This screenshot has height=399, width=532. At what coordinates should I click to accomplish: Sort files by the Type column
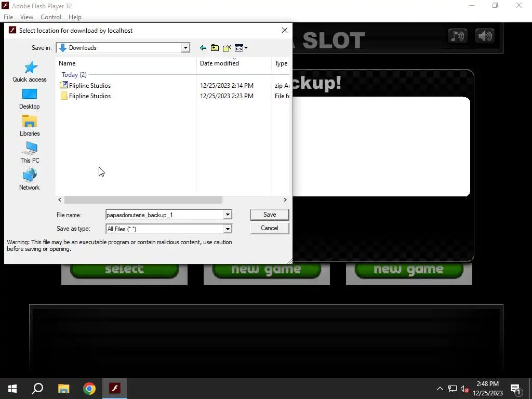coord(281,63)
